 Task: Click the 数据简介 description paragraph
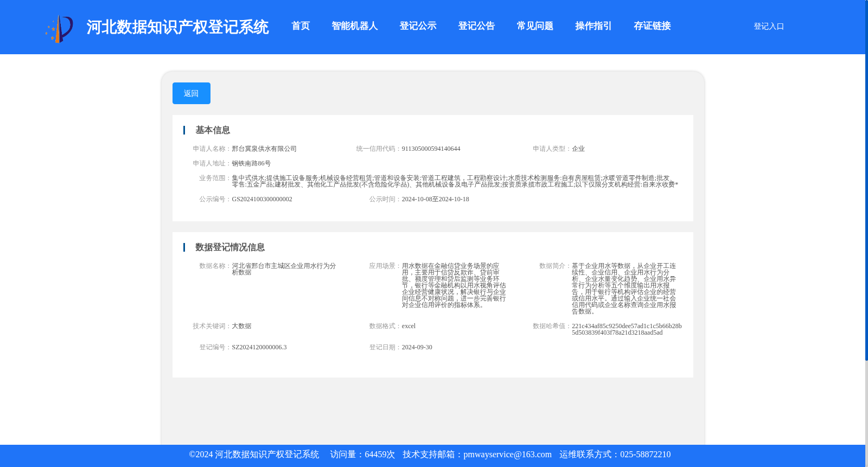coord(624,289)
